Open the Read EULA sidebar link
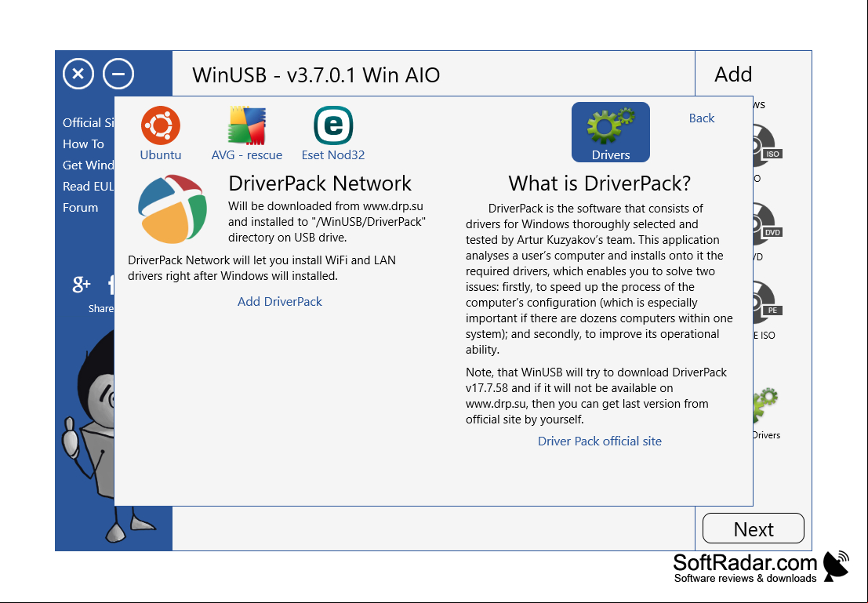868x603 pixels. point(89,186)
